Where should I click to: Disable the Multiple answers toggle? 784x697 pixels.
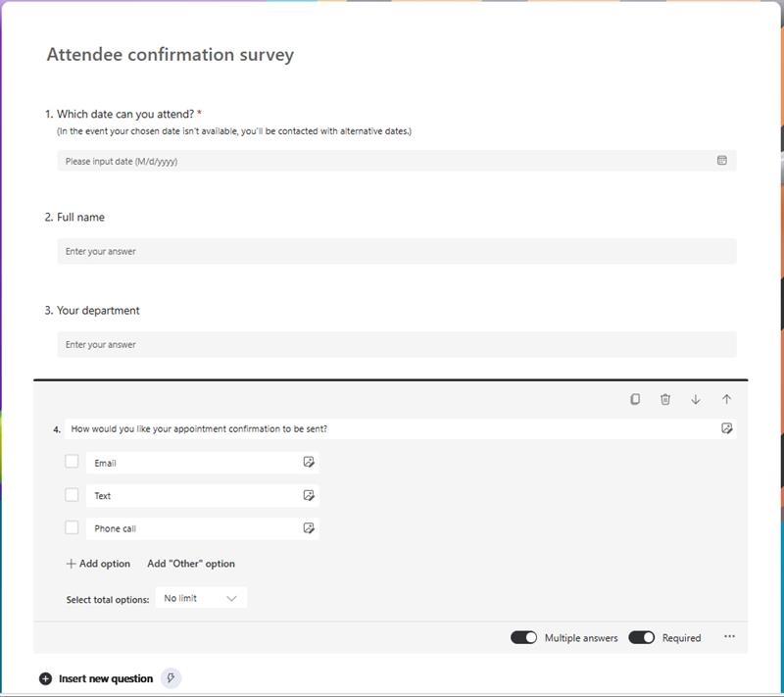(x=523, y=637)
